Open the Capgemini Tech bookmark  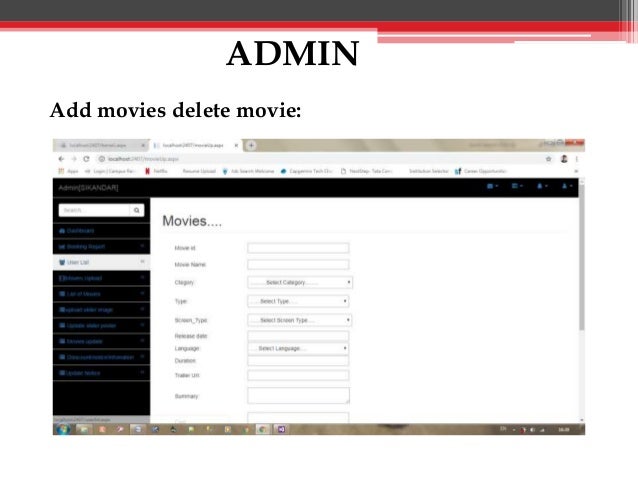coord(307,171)
